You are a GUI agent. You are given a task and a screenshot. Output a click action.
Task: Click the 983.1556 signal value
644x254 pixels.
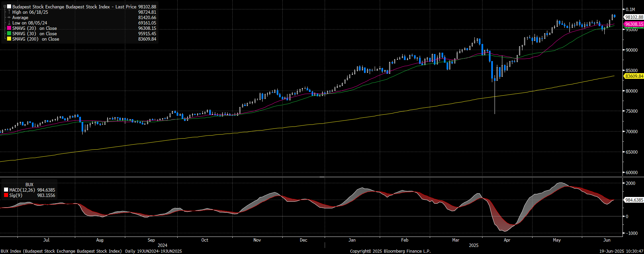46,195
